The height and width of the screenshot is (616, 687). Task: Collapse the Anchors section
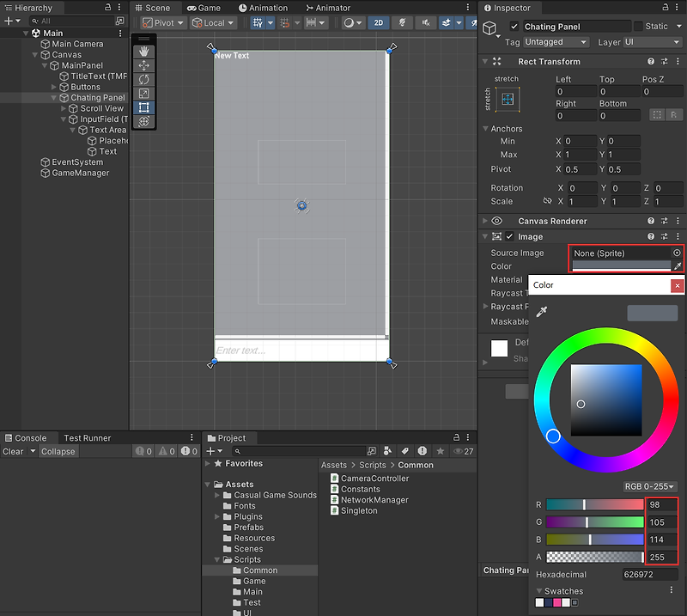pyautogui.click(x=485, y=129)
